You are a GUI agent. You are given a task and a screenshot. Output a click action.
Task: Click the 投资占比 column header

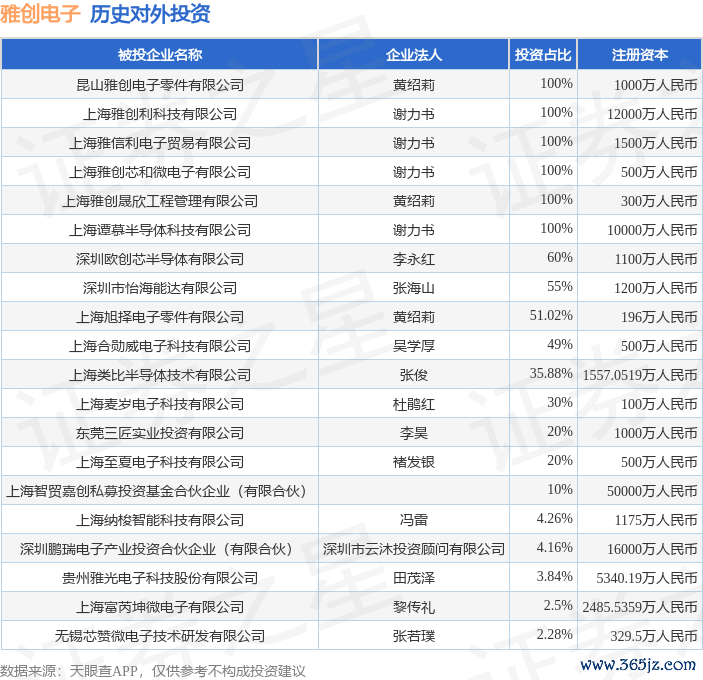click(543, 55)
